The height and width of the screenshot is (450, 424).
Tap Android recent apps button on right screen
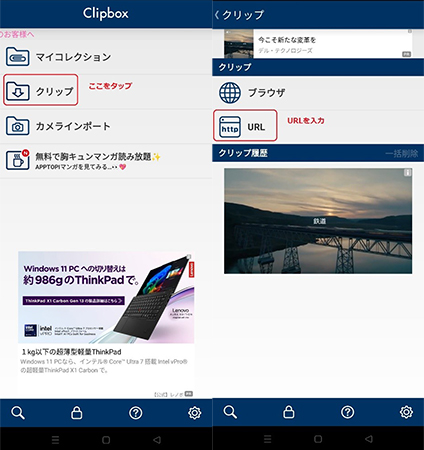point(267,439)
